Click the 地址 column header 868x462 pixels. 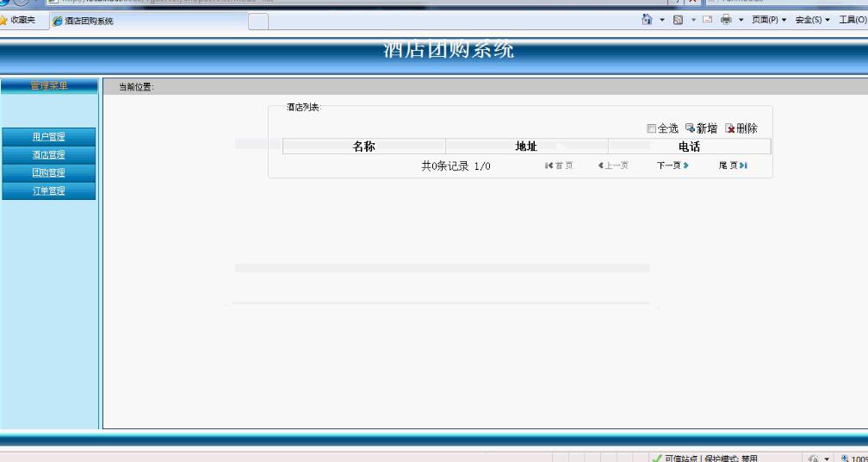(526, 147)
